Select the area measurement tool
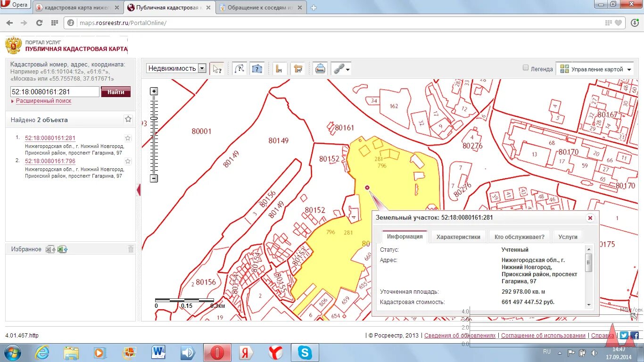The width and height of the screenshot is (644, 362). [297, 69]
